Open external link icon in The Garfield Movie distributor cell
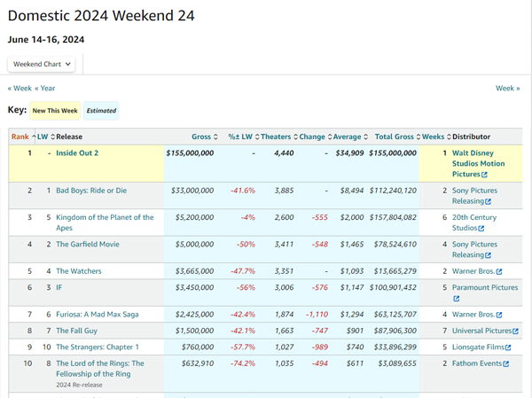532x398 pixels. [x=488, y=255]
